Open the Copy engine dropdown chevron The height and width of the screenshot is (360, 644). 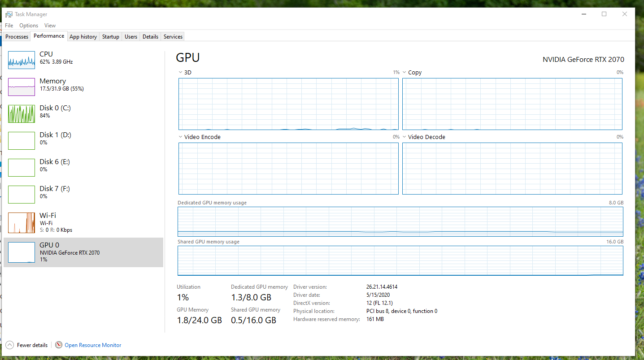click(404, 72)
